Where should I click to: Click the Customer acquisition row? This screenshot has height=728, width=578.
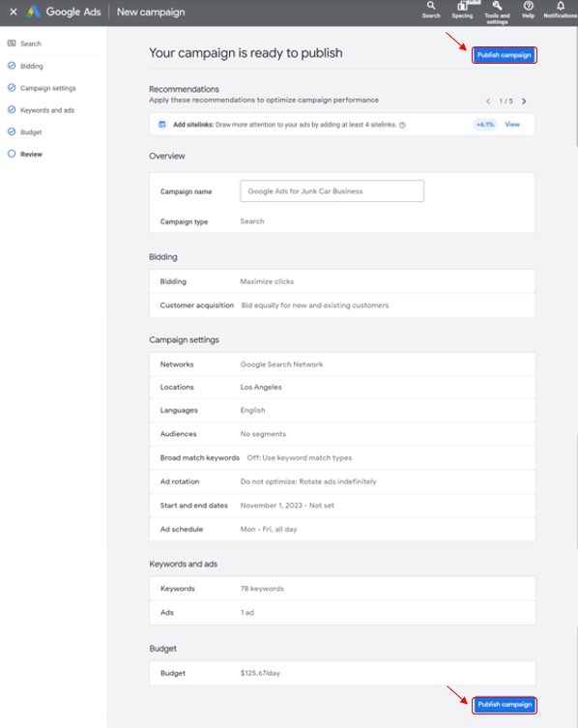pyautogui.click(x=342, y=306)
